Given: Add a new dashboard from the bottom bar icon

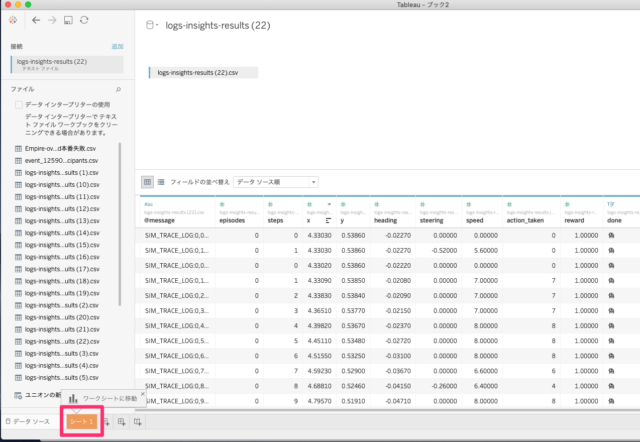Looking at the screenshot, I should 122,422.
